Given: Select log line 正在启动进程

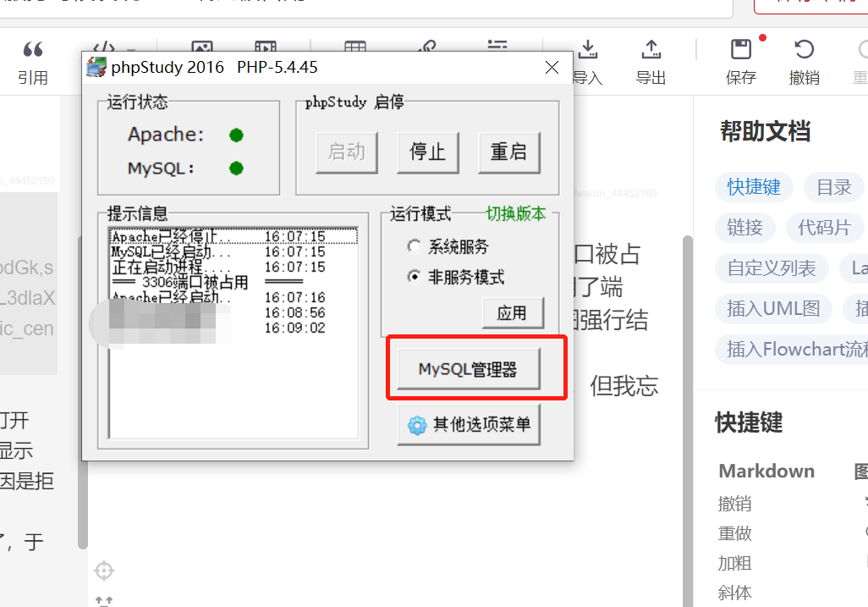Looking at the screenshot, I should tap(233, 267).
